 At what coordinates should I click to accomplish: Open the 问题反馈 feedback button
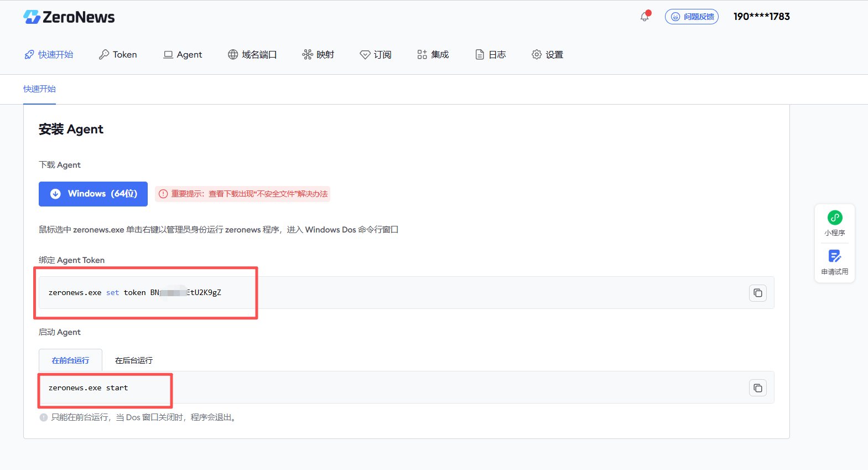coord(692,17)
